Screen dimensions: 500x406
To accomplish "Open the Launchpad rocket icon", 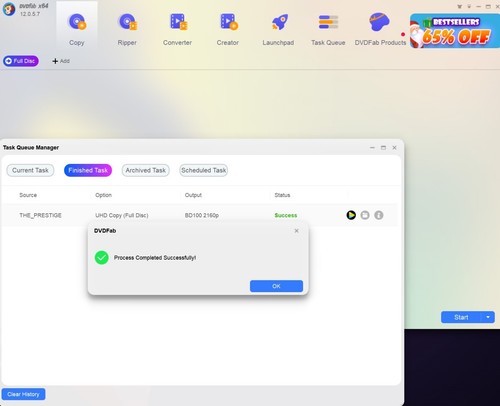I will 279,22.
